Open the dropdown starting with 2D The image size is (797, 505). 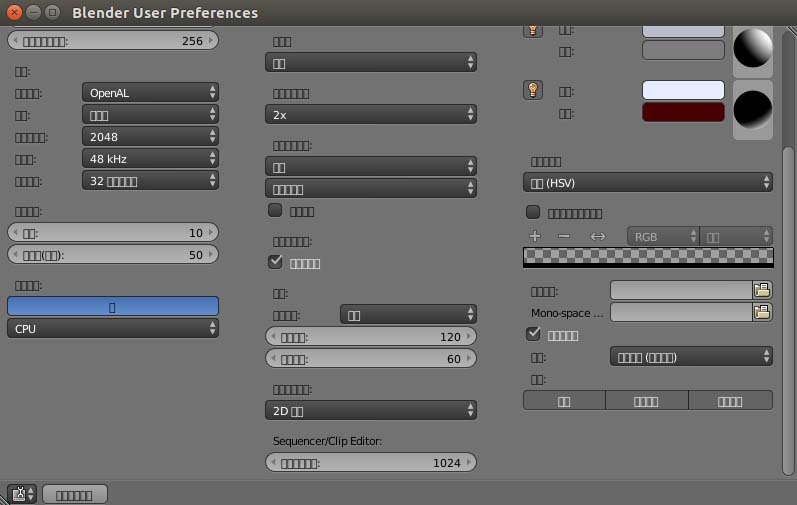(x=371, y=410)
